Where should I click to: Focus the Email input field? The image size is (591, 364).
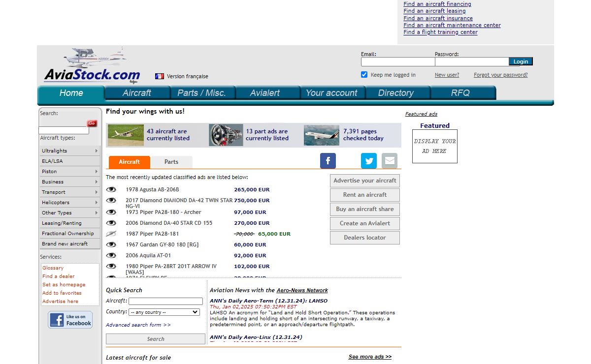[398, 62]
